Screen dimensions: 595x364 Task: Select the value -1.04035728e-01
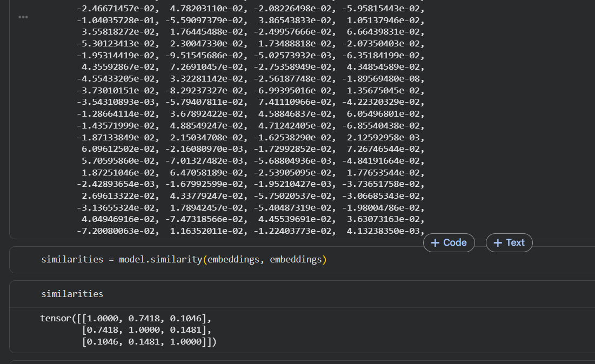[x=115, y=20]
